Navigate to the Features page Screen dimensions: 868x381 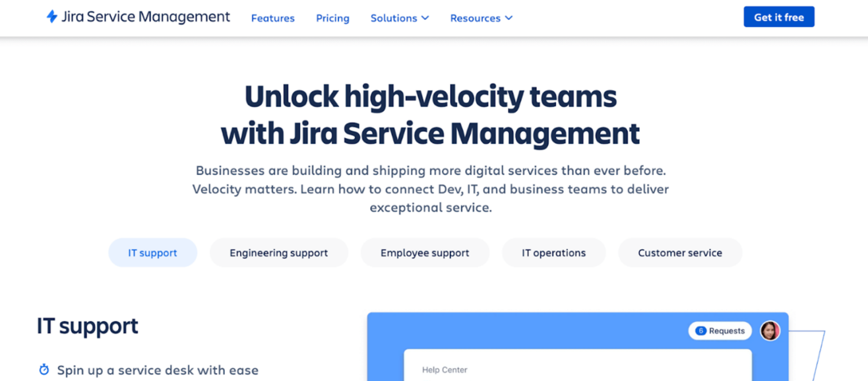pos(272,18)
